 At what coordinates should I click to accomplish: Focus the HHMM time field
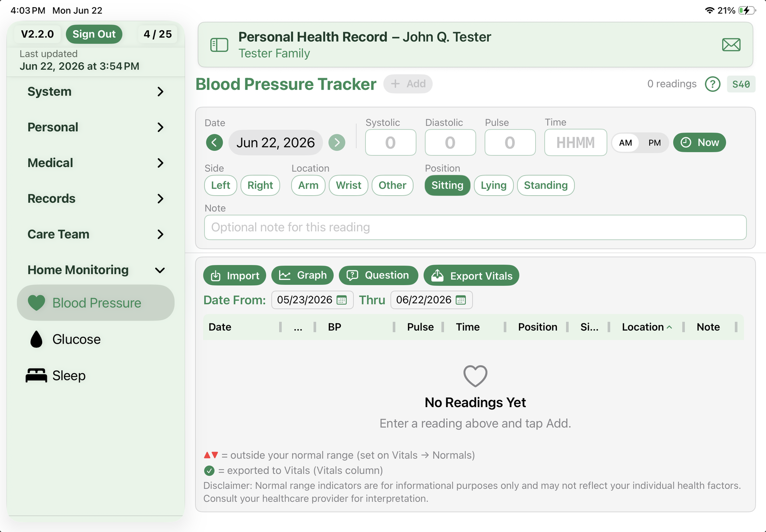(575, 143)
